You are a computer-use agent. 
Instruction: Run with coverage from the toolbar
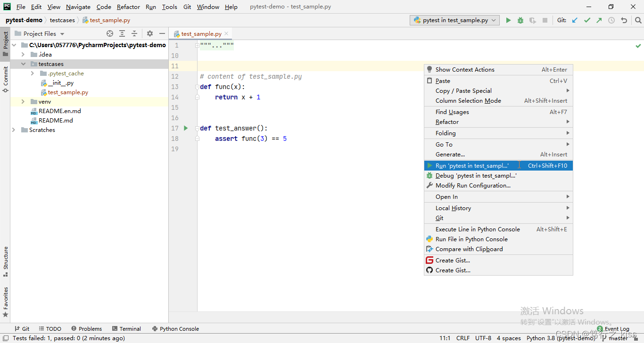(x=533, y=20)
